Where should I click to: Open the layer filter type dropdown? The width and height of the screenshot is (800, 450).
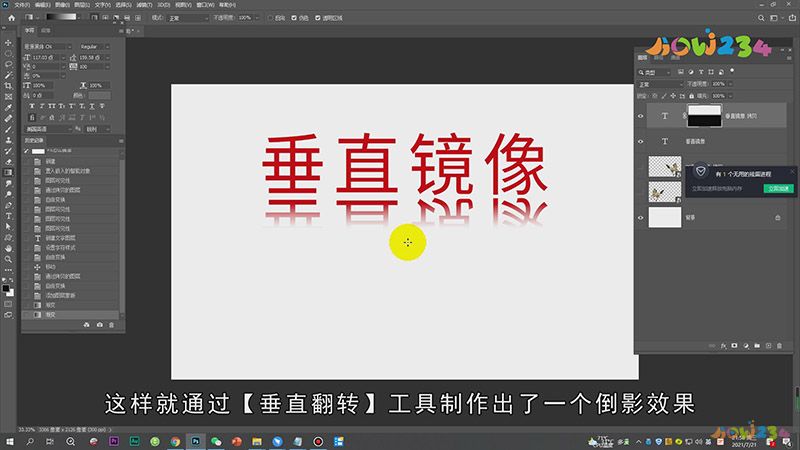[x=655, y=72]
